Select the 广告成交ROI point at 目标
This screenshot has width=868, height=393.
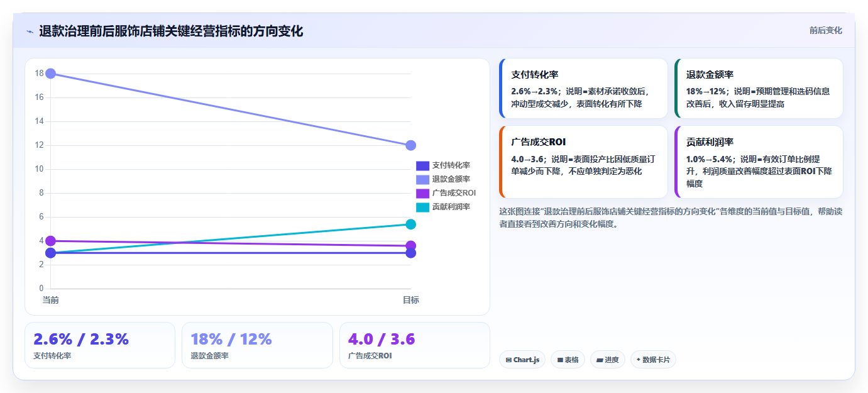pos(410,246)
